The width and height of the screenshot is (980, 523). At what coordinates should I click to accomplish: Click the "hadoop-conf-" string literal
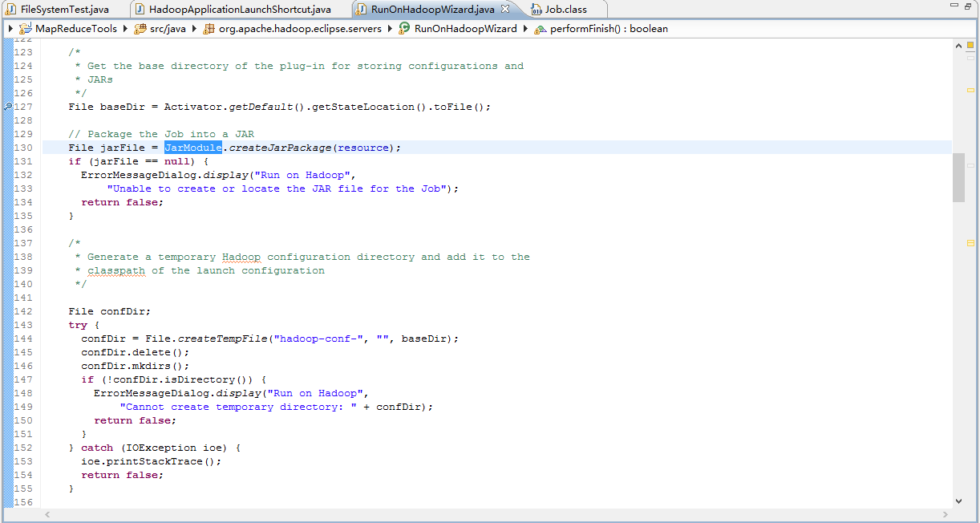318,339
